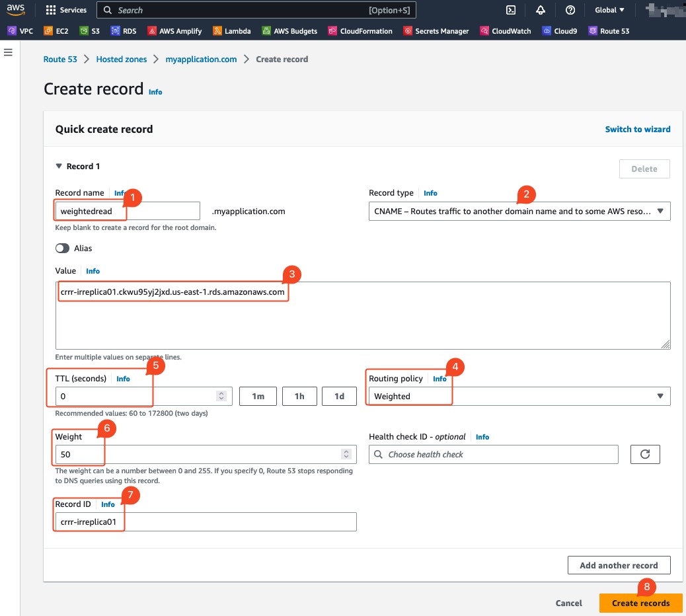This screenshot has height=616, width=686.
Task: Open the Routing policy Weighted dropdown
Action: (x=519, y=397)
